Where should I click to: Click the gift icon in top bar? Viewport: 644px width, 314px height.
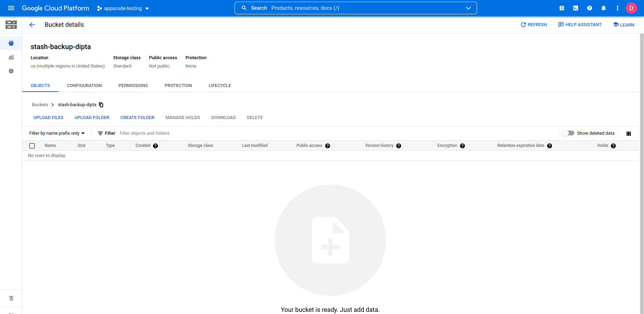click(562, 8)
